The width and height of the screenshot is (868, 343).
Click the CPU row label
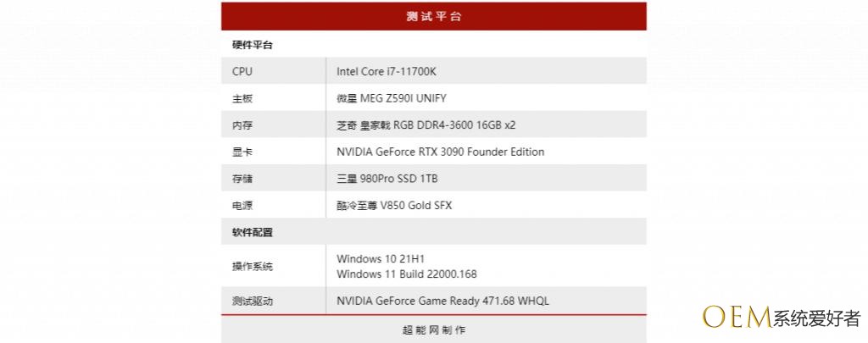coord(242,72)
